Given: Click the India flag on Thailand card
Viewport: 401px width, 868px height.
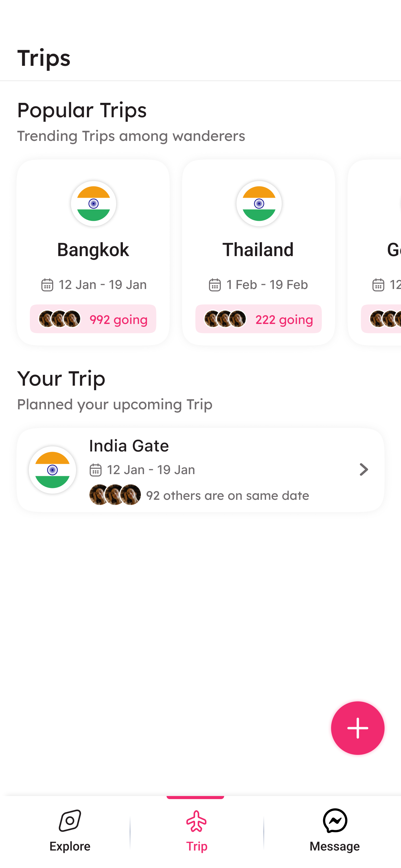Looking at the screenshot, I should 259,204.
